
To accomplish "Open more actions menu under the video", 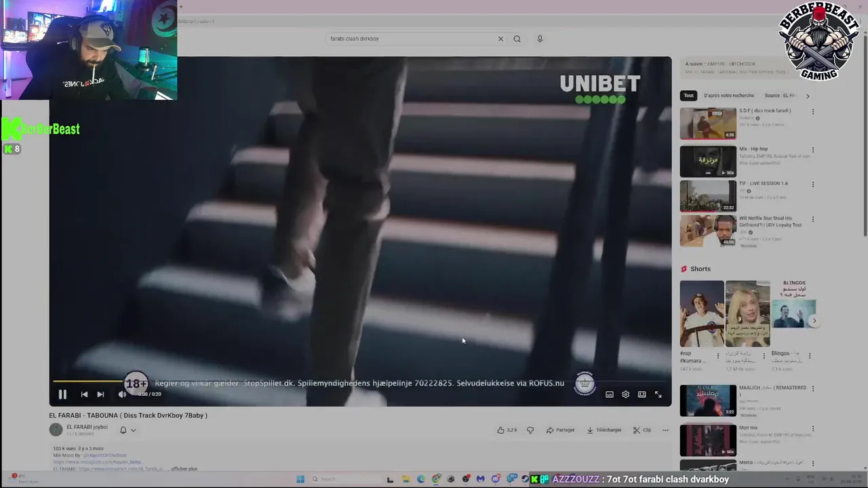I will point(665,430).
